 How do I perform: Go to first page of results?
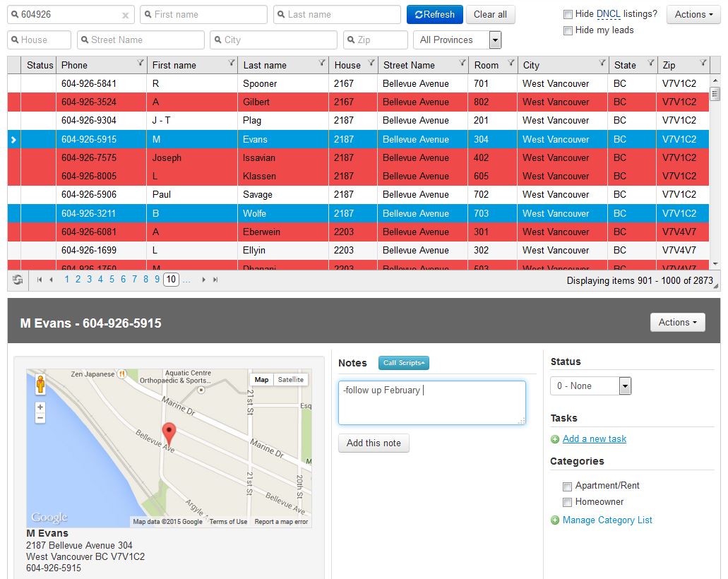coord(40,280)
